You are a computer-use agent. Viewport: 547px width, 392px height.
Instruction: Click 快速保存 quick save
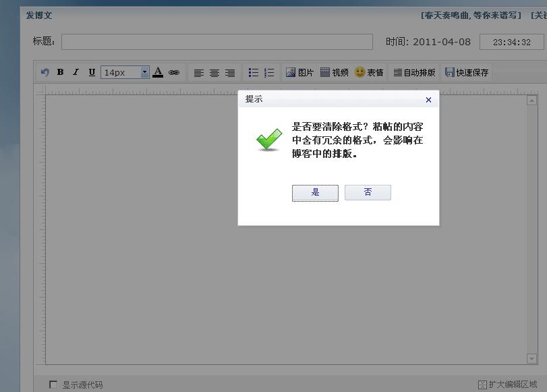[467, 72]
